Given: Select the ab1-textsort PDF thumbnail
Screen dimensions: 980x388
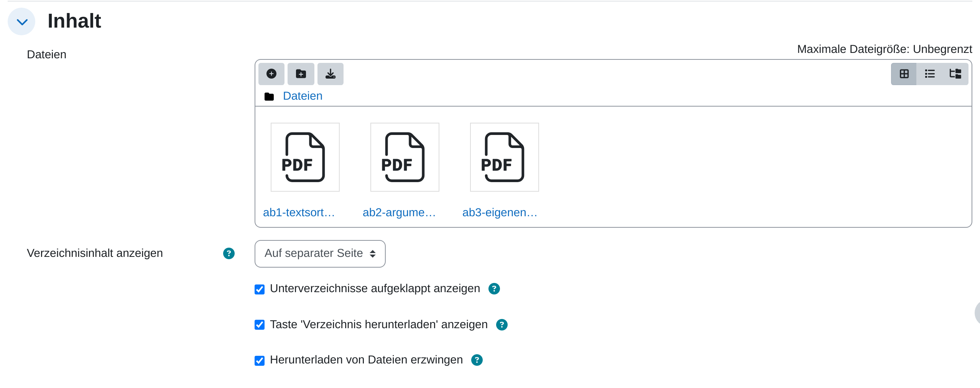Looking at the screenshot, I should click(305, 157).
